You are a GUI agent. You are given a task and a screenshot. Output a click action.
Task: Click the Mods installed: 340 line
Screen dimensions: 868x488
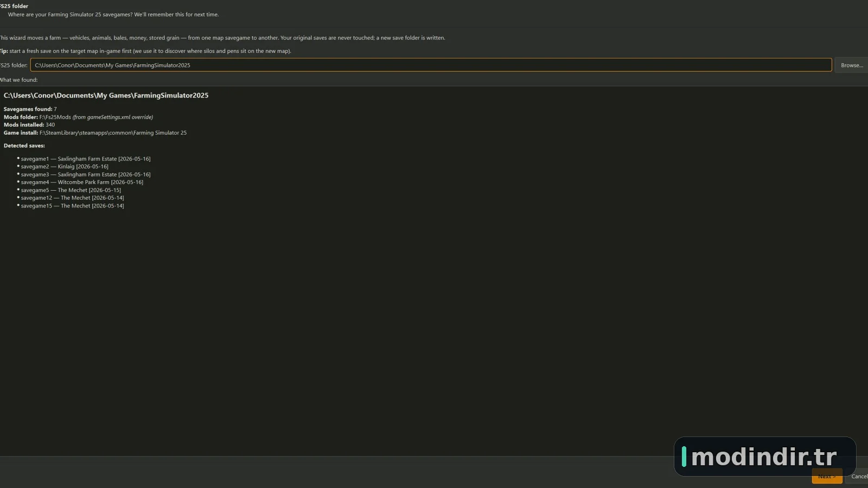pyautogui.click(x=29, y=125)
